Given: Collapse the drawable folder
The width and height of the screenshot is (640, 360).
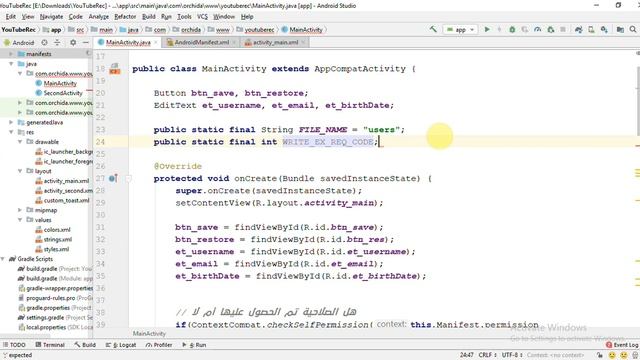Looking at the screenshot, I should (x=20, y=142).
